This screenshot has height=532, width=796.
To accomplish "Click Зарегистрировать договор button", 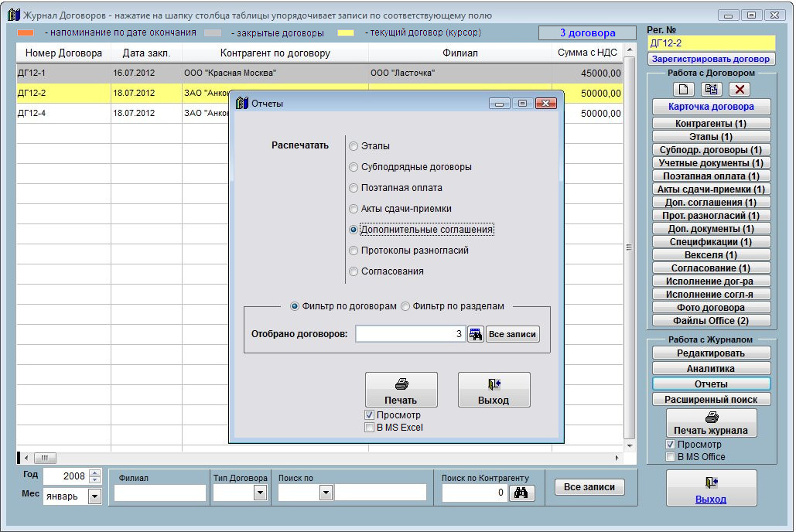I will pos(711,59).
